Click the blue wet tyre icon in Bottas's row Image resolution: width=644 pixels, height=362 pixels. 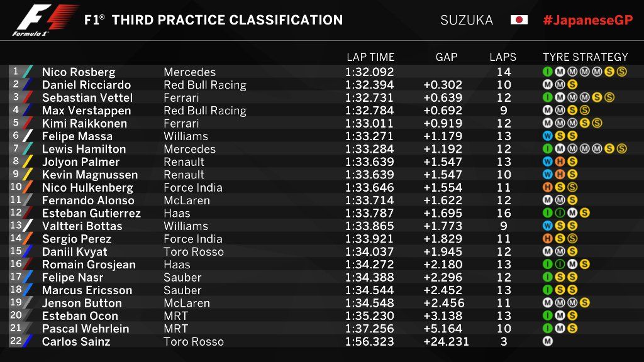coord(547,226)
